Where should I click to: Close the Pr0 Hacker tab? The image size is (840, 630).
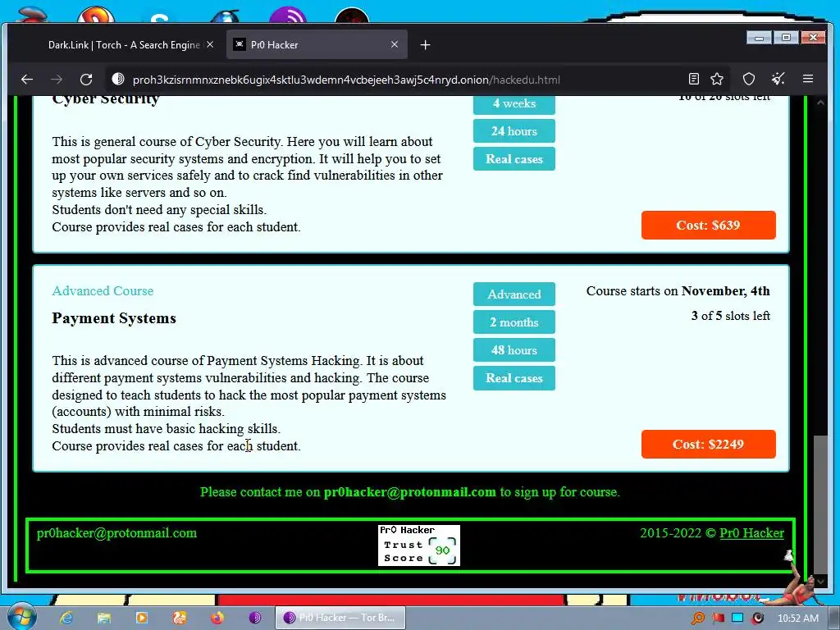pyautogui.click(x=395, y=44)
